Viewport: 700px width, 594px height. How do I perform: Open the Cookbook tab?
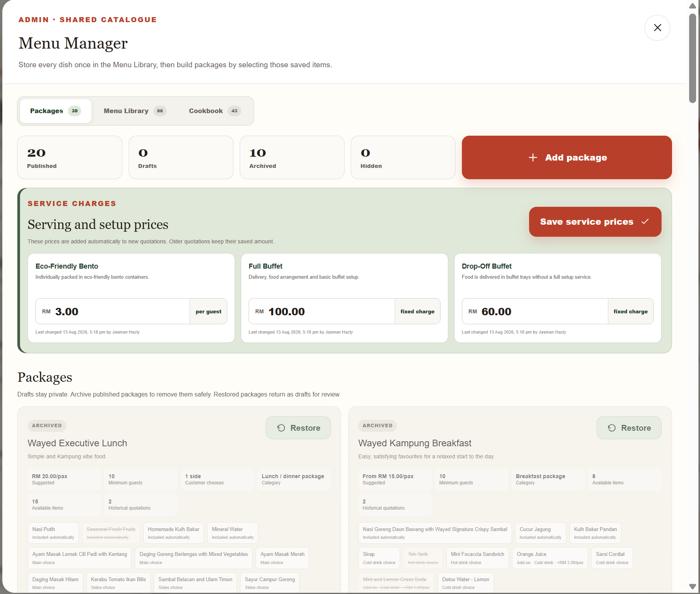pos(215,111)
